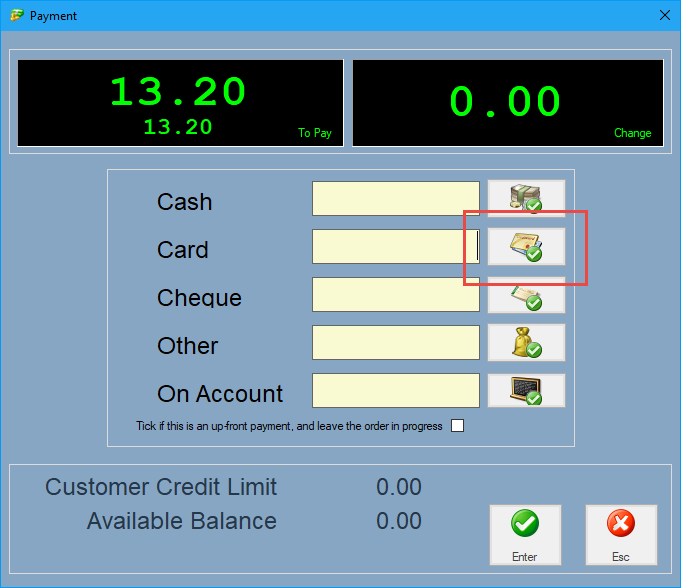Select the Cheque payment icon button

click(x=526, y=296)
